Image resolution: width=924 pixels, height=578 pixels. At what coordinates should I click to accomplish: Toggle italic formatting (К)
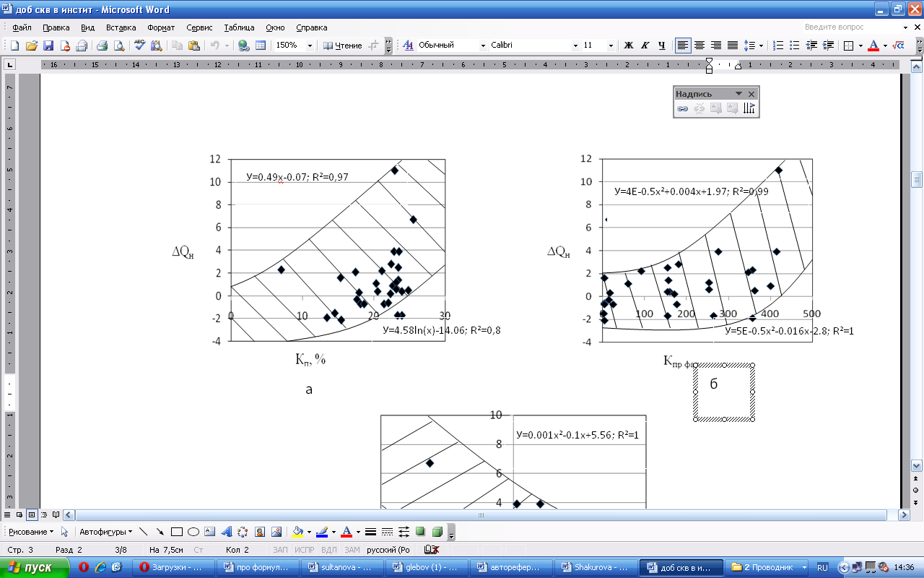point(645,46)
